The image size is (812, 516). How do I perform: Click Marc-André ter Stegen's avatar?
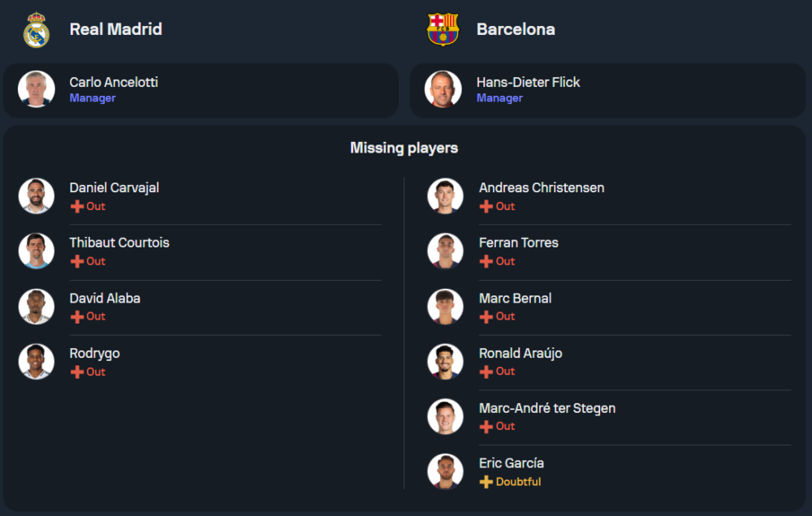pos(446,416)
